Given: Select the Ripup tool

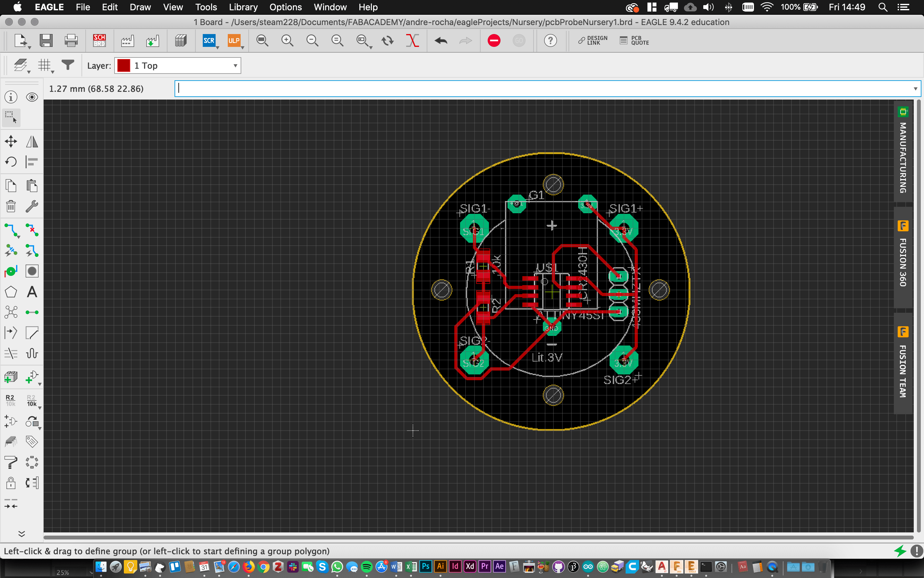Looking at the screenshot, I should (x=32, y=230).
